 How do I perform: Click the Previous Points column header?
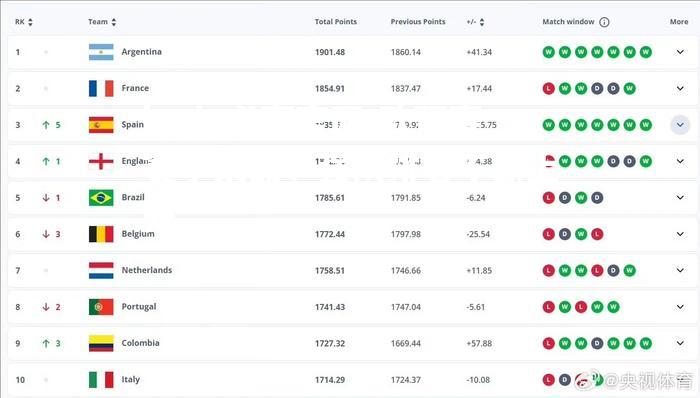click(418, 21)
